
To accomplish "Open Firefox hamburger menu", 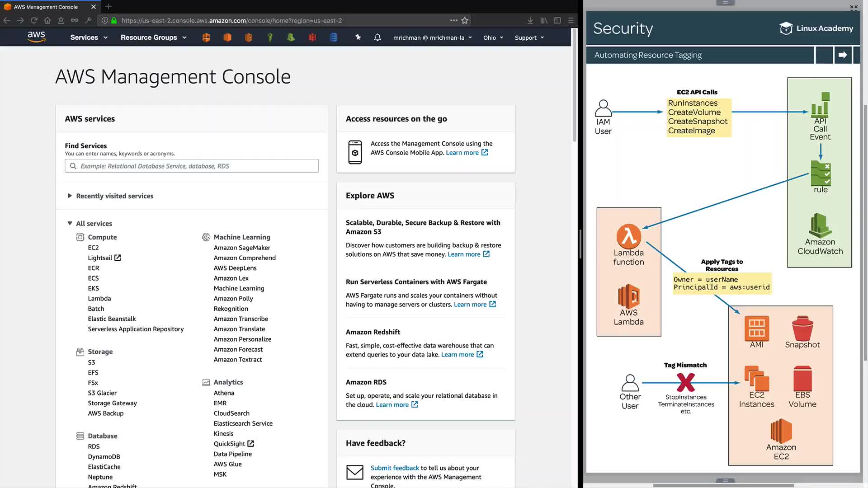I will tap(571, 20).
